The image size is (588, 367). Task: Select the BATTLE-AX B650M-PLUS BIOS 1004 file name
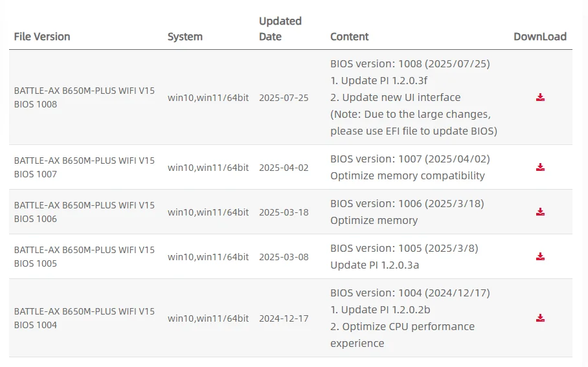[x=84, y=318]
